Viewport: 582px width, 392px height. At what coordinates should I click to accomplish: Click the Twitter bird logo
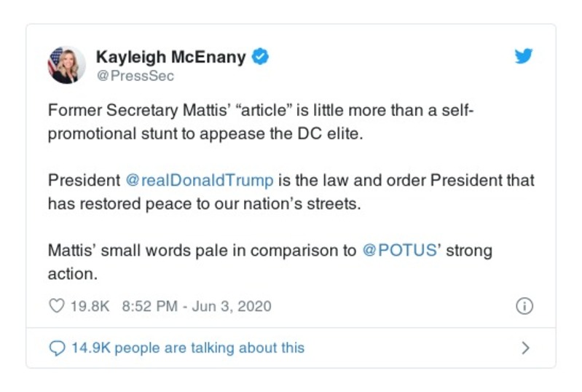click(x=524, y=57)
